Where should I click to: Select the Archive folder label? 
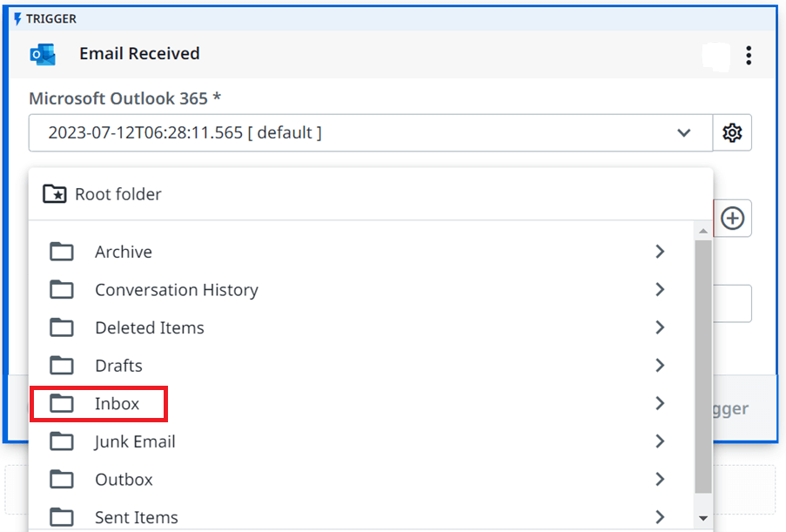pyautogui.click(x=124, y=252)
